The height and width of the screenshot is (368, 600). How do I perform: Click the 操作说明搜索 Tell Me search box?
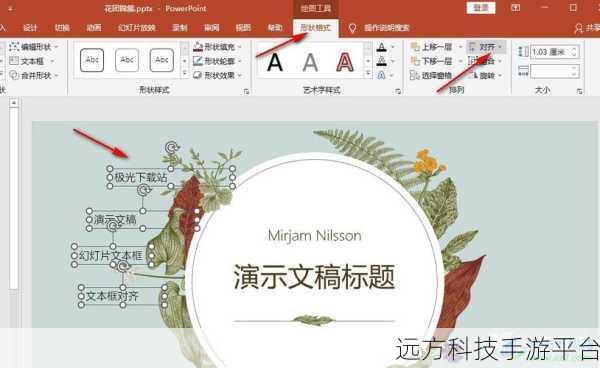[386, 28]
